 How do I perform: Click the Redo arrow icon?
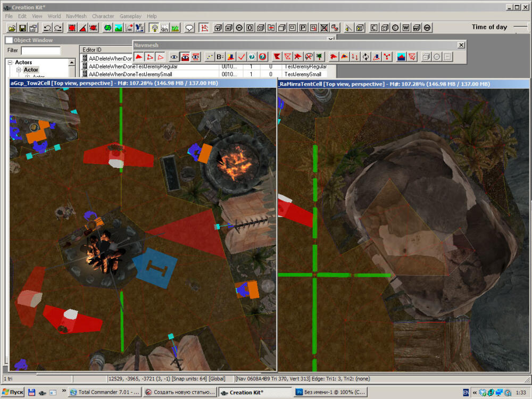58,28
